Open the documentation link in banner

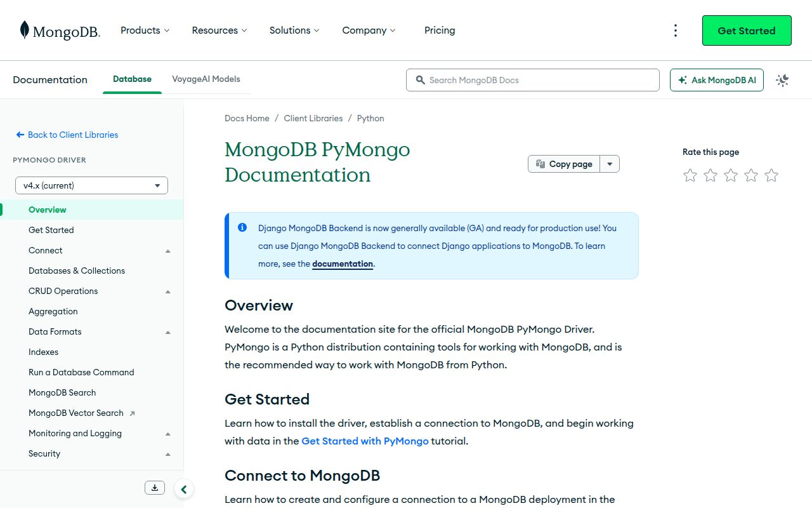click(343, 264)
